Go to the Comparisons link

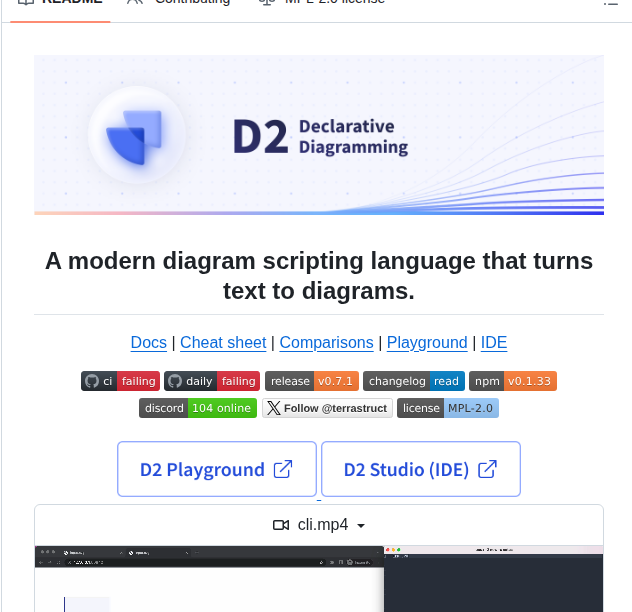[x=326, y=342]
